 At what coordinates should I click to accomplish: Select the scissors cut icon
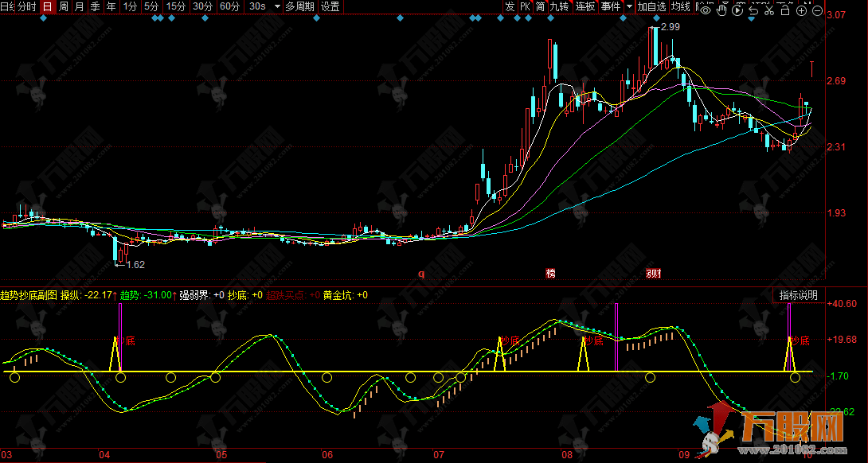768,10
